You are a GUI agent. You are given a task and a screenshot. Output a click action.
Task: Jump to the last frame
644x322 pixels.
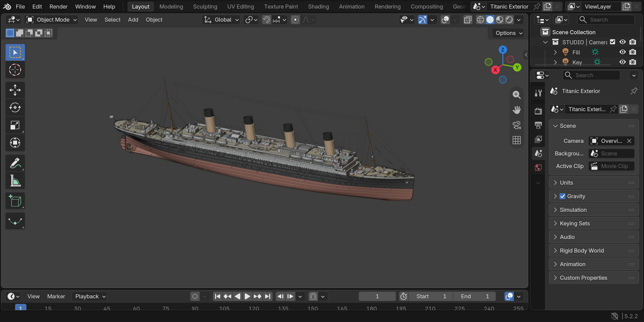[x=268, y=296]
